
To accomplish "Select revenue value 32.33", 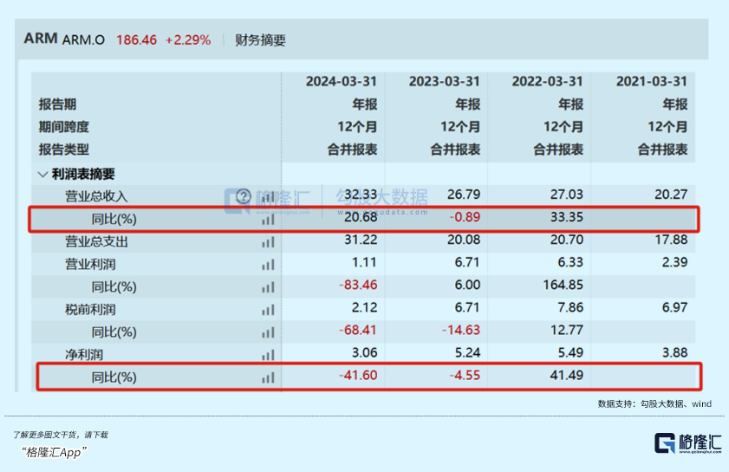I will [361, 194].
